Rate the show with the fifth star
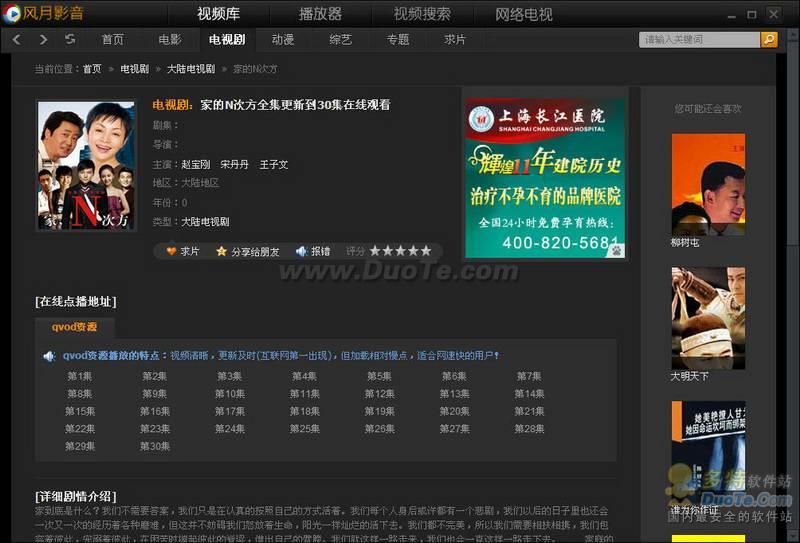Image resolution: width=800 pixels, height=543 pixels. [426, 251]
